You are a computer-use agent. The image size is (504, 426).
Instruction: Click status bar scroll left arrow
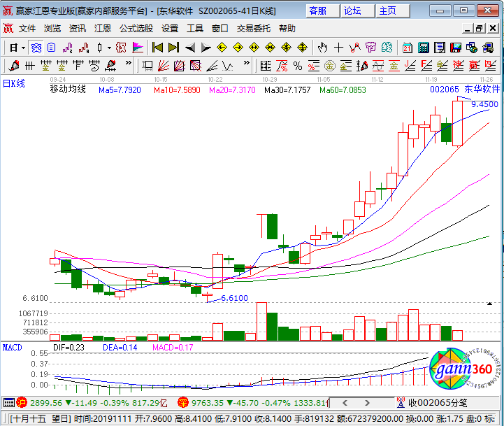[x=345, y=402]
